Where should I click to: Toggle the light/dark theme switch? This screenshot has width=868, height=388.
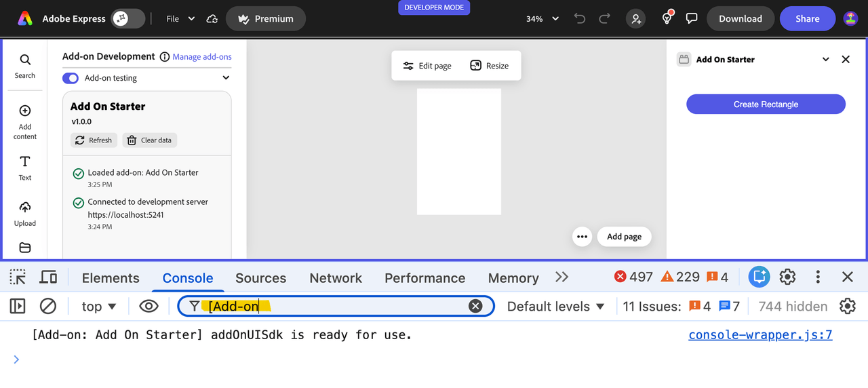tap(128, 19)
